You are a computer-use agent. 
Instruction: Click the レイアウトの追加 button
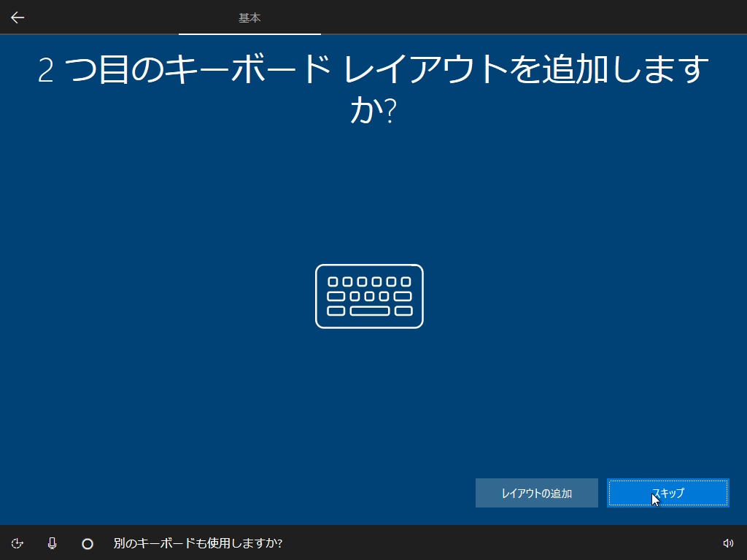point(536,493)
